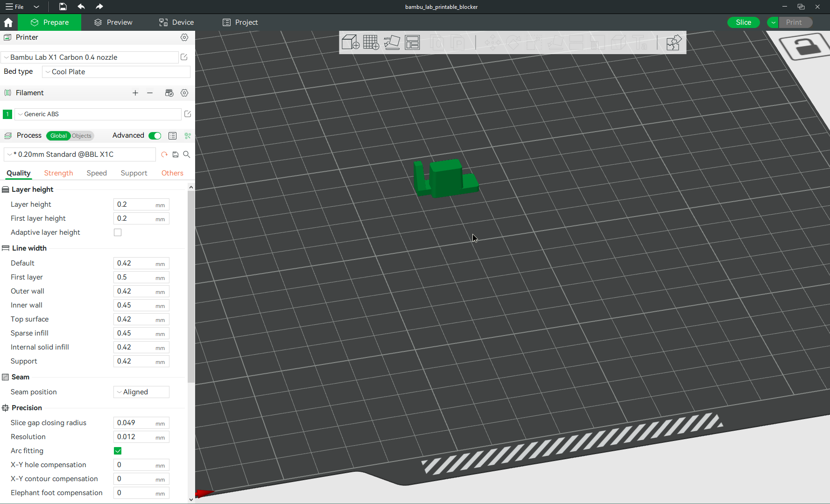
Task: Select the Auto orient tool
Action: pos(392,42)
